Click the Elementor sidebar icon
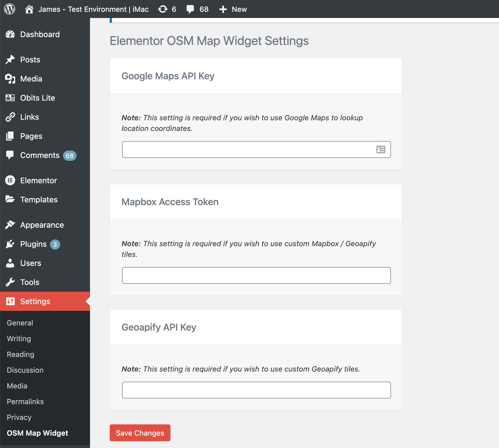Image resolution: width=499 pixels, height=448 pixels. pyautogui.click(x=10, y=180)
